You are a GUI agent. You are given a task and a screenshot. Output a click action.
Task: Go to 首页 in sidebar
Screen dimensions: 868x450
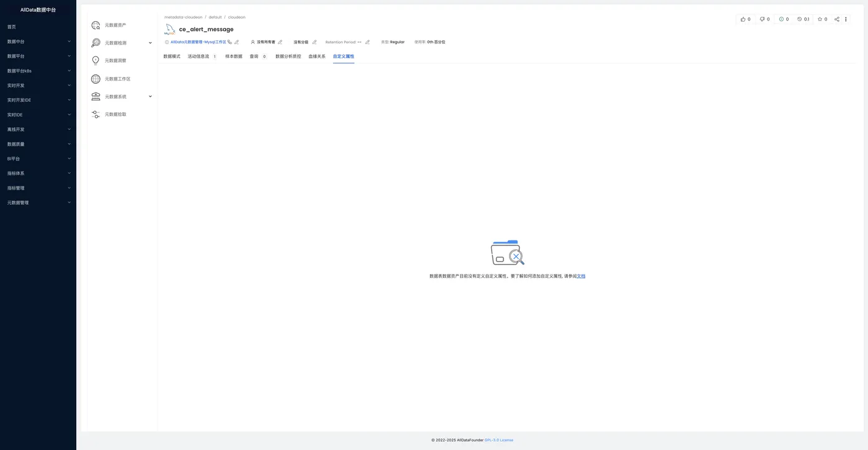pos(12,27)
